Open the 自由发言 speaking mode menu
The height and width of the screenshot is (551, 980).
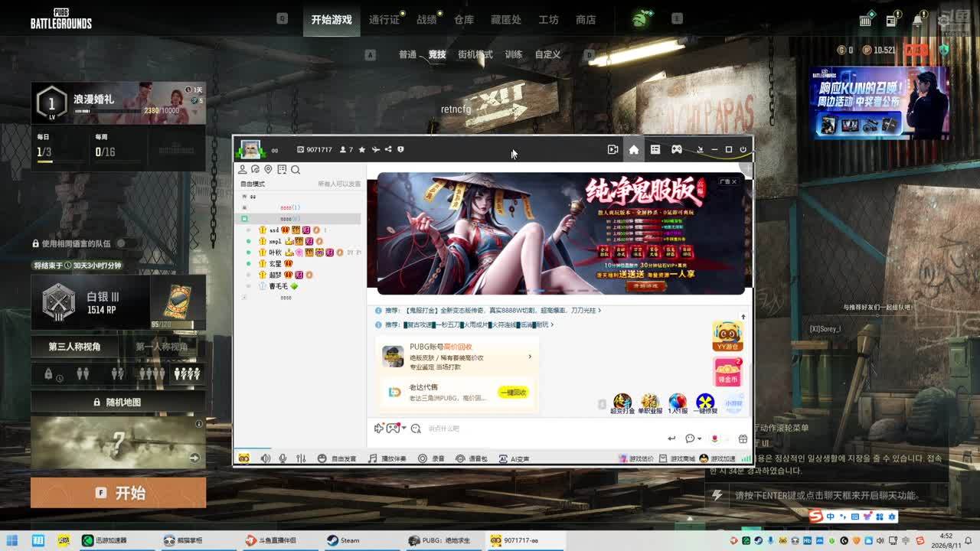tap(338, 458)
